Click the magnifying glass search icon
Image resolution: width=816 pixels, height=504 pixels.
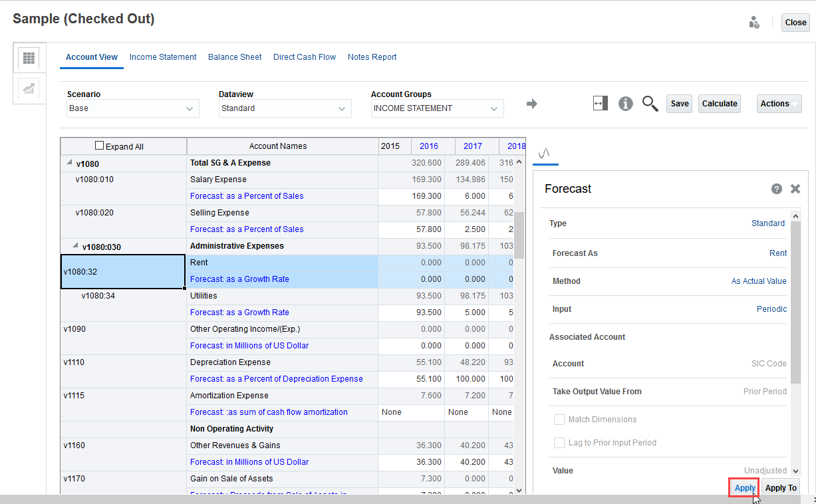tap(650, 104)
